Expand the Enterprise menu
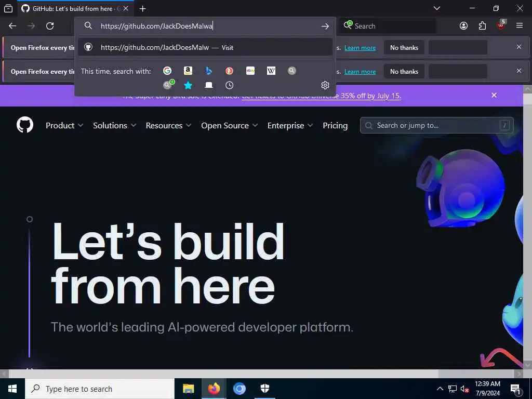The height and width of the screenshot is (399, 532). coord(290,126)
